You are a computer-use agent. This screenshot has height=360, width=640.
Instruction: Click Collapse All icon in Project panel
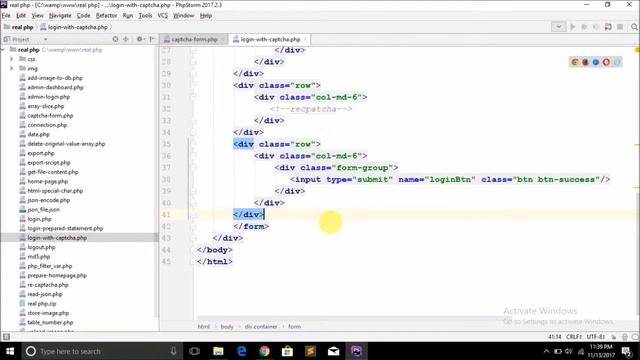click(x=126, y=39)
